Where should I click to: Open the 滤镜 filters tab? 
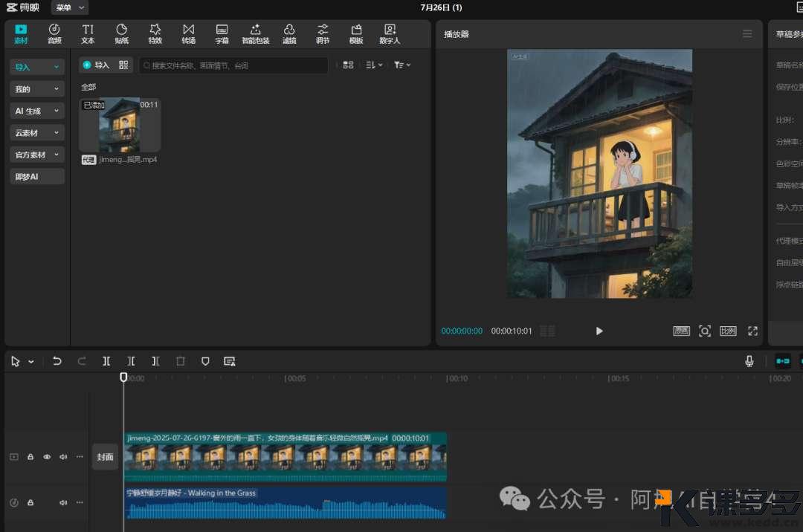pyautogui.click(x=289, y=33)
